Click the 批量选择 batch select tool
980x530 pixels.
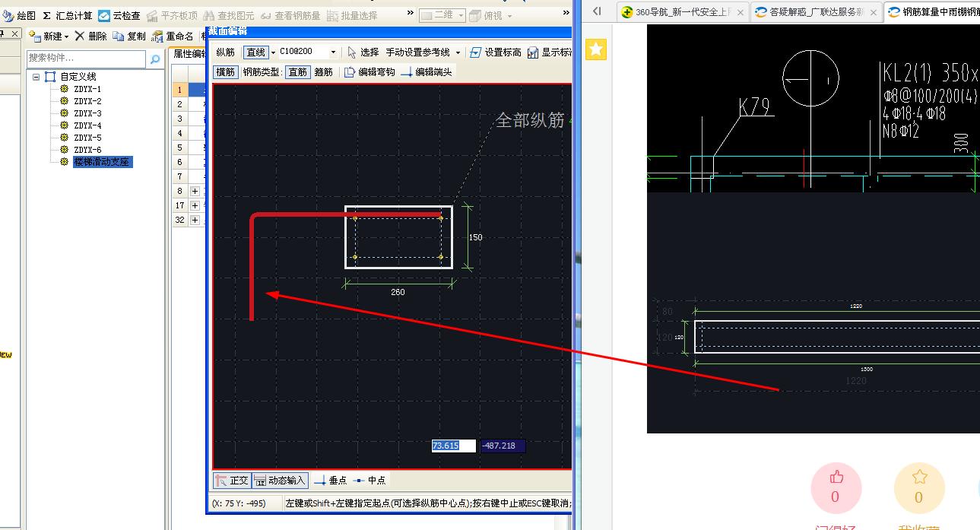(x=352, y=15)
